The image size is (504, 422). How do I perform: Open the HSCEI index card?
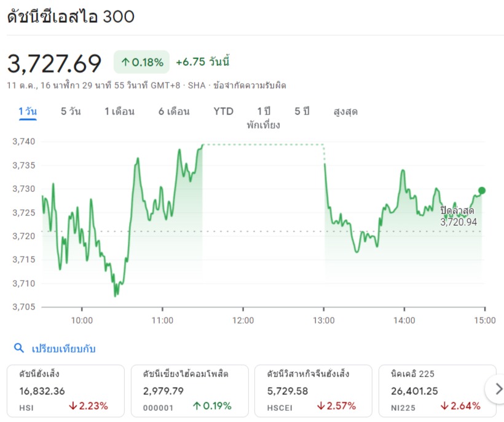pyautogui.click(x=313, y=390)
